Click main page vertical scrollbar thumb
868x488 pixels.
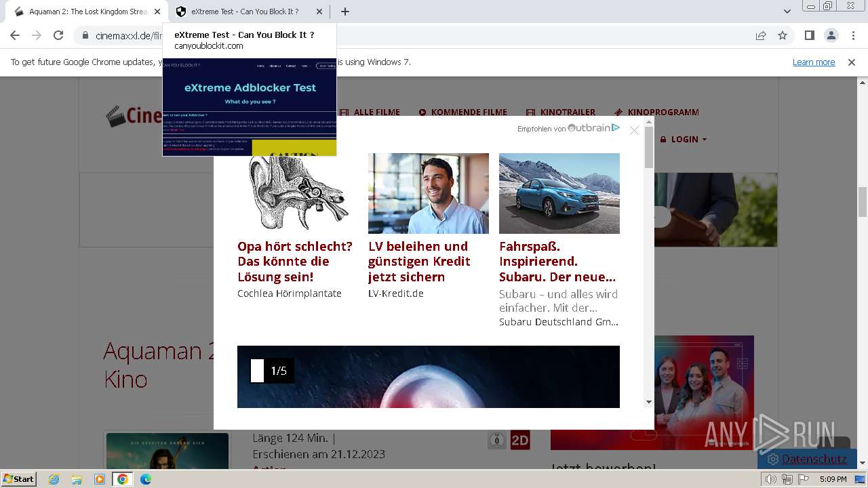[x=863, y=202]
